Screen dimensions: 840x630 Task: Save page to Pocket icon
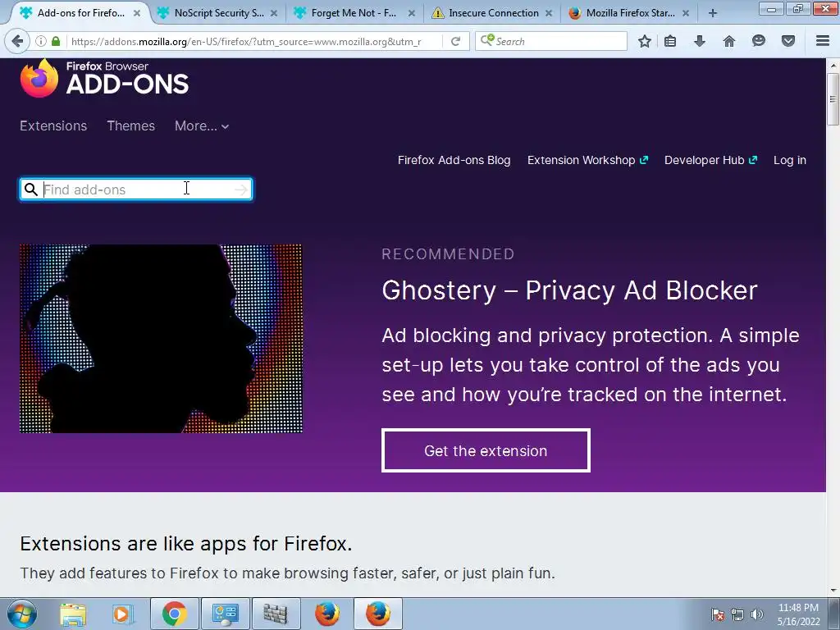tap(788, 41)
